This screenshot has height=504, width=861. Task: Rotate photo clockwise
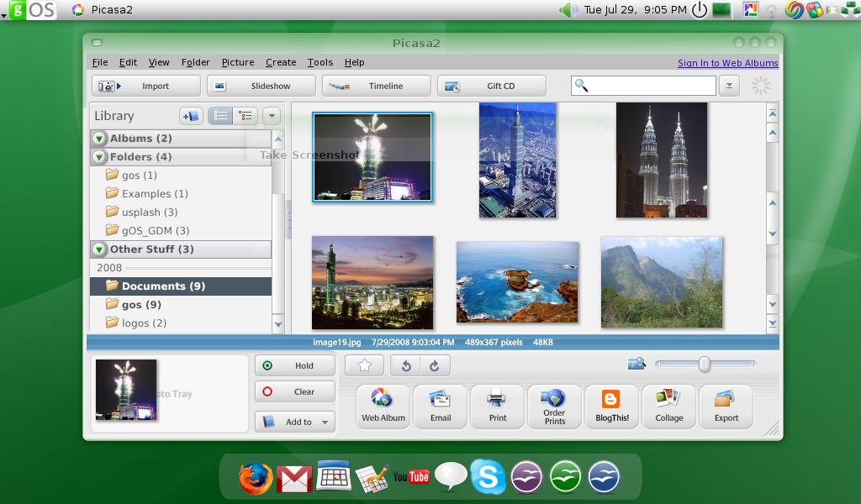(x=435, y=365)
